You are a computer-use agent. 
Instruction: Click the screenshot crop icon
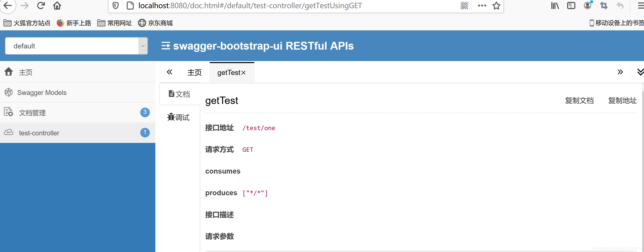[x=604, y=6]
